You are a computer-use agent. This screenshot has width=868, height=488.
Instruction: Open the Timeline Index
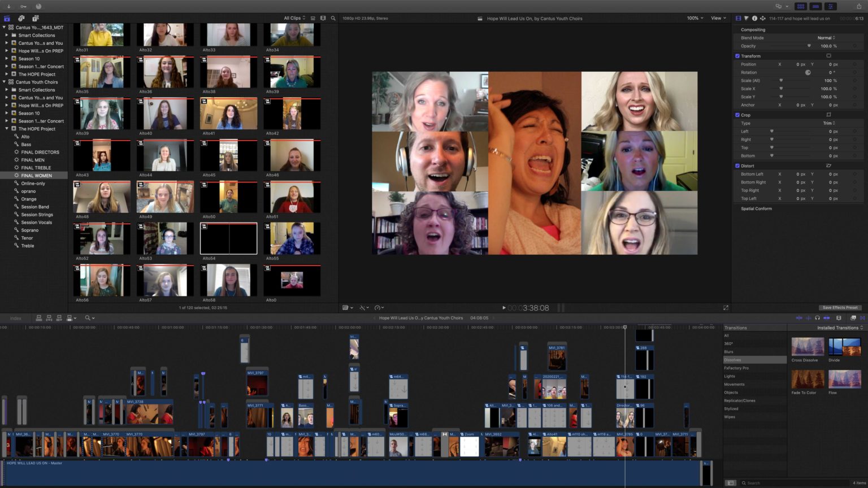tap(16, 318)
